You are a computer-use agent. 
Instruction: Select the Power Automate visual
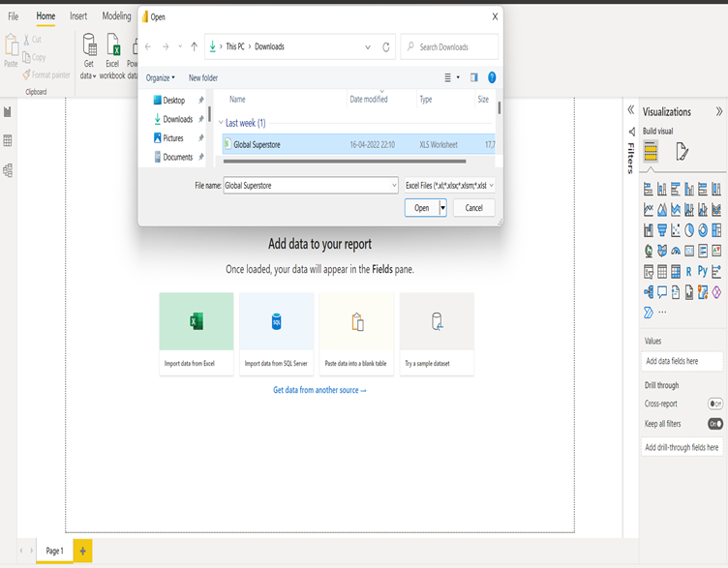649,313
